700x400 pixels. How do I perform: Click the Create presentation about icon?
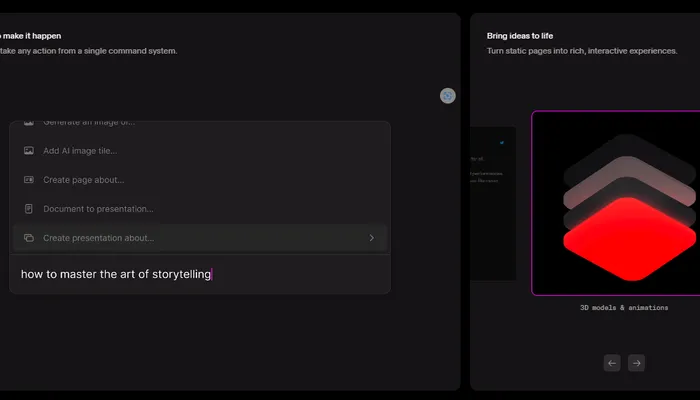(29, 238)
